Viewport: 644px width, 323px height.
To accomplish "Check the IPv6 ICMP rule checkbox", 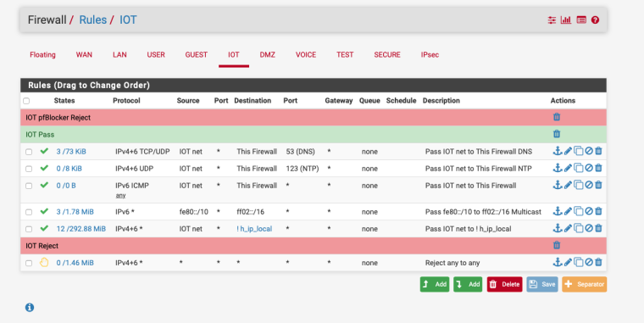I will [x=29, y=186].
